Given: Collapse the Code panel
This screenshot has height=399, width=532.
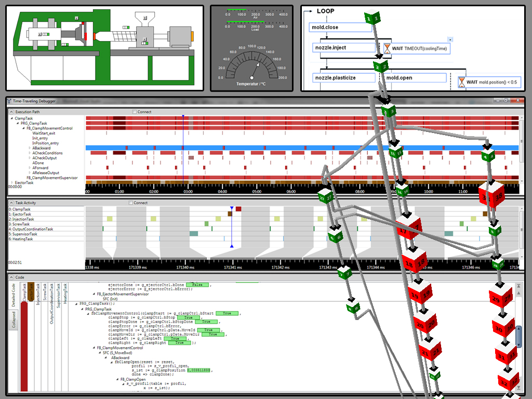Looking at the screenshot, I should coord(11,277).
